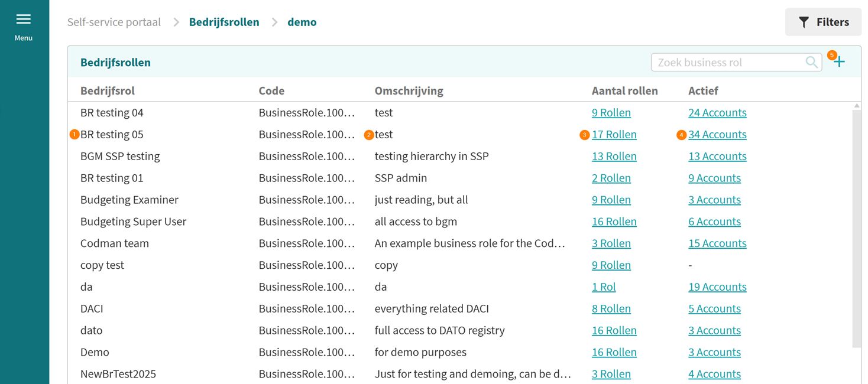This screenshot has height=384, width=868.
Task: Select the Codman team business role
Action: 115,243
